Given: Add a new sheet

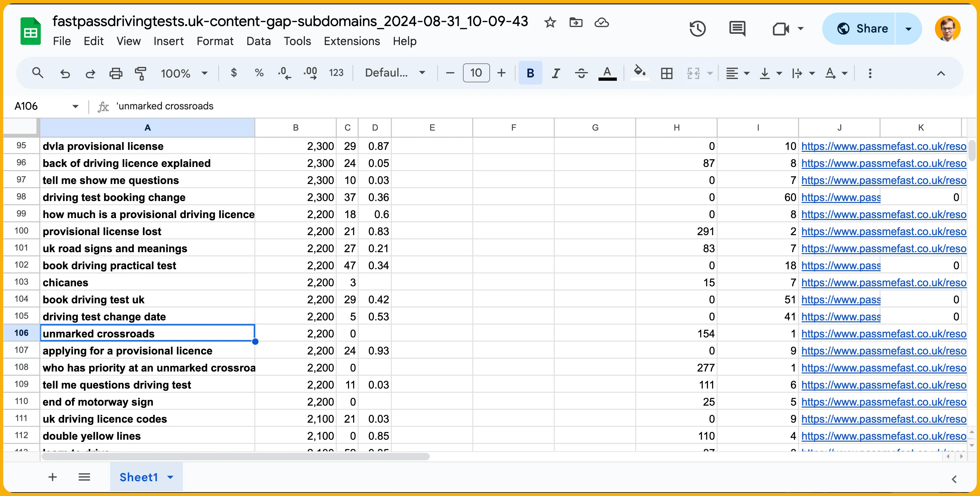Looking at the screenshot, I should (x=52, y=477).
